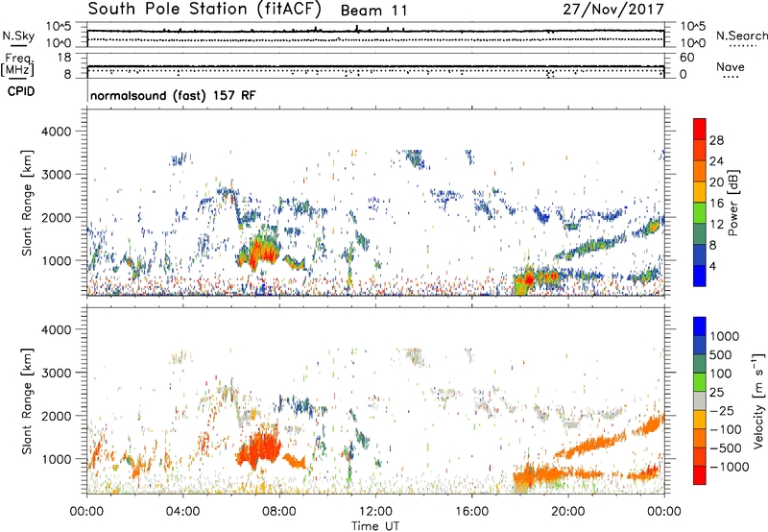The image size is (768, 532).
Task: Click the power colorbar red 28 dB segment
Action: 700,129
